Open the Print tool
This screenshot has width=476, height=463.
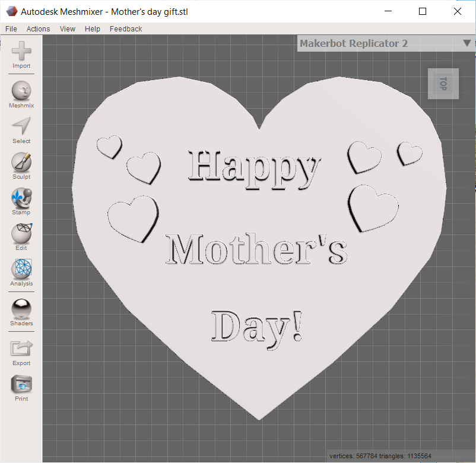(21, 386)
